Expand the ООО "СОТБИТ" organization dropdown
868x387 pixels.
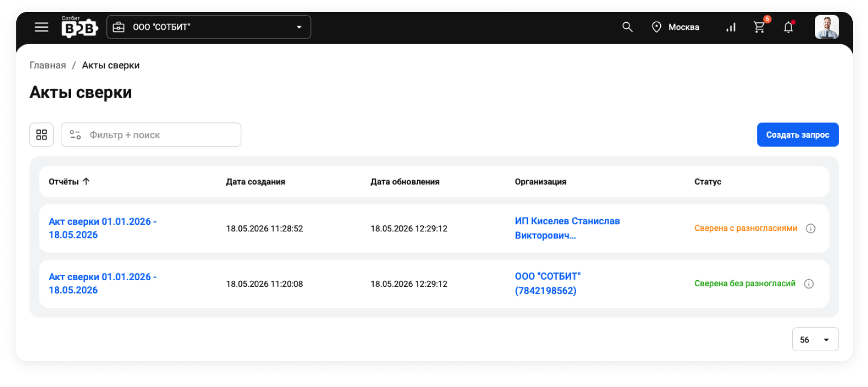[x=209, y=27]
